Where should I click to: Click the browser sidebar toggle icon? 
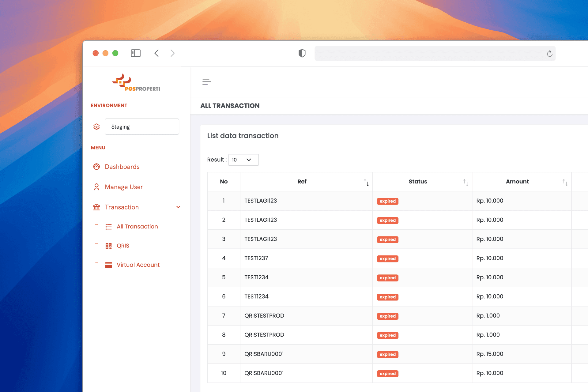[x=136, y=53]
